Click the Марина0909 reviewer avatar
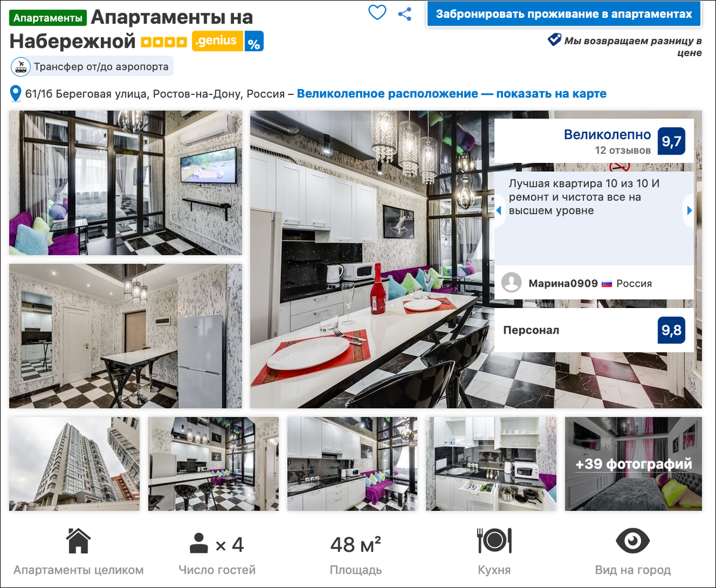 [512, 283]
